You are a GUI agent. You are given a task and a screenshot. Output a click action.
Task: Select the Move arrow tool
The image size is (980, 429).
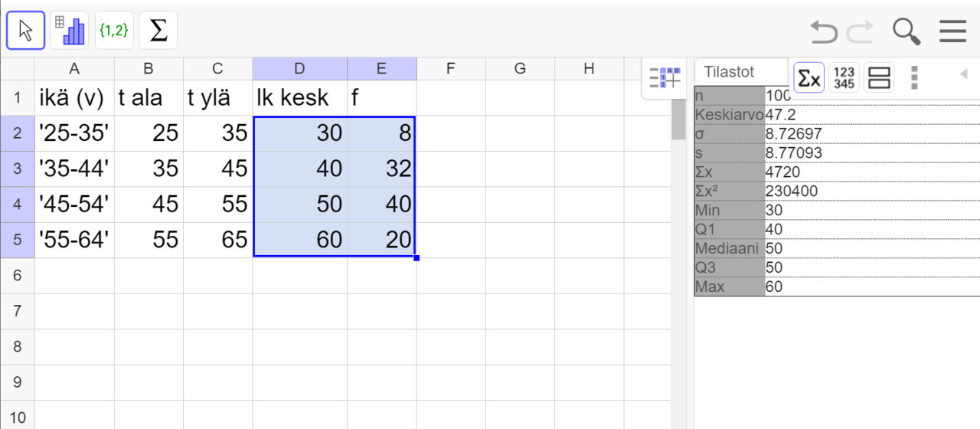pos(25,31)
